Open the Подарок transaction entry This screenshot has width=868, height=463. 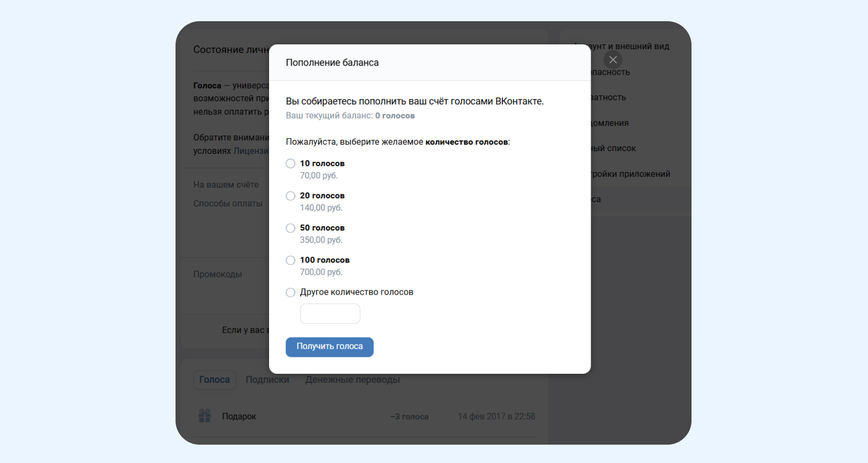click(239, 417)
